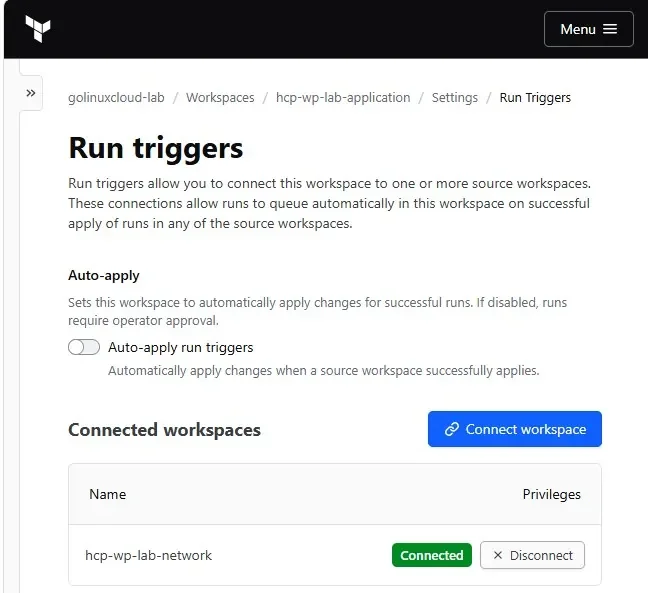Enable the Auto-apply run triggers toggle
Viewport: 648px width, 593px height.
84,347
